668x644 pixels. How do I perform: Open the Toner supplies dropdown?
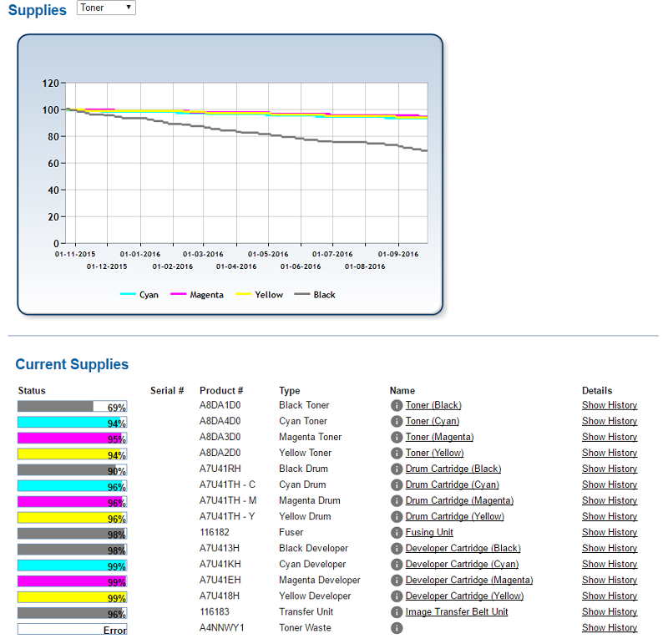106,8
